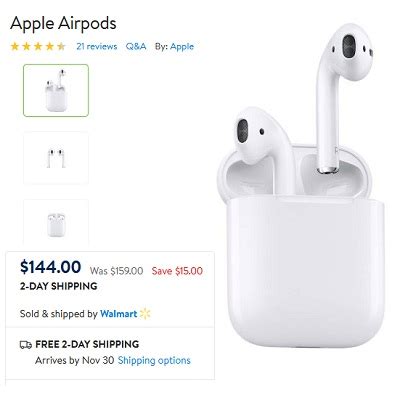This screenshot has width=400, height=400.
Task: Click the FREE 2-DAY SHIPPING label
Action: [87, 344]
